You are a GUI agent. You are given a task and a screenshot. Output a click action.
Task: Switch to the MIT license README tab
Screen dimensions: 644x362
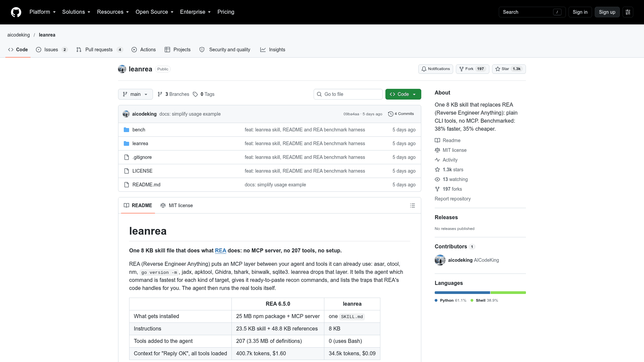[x=176, y=205]
